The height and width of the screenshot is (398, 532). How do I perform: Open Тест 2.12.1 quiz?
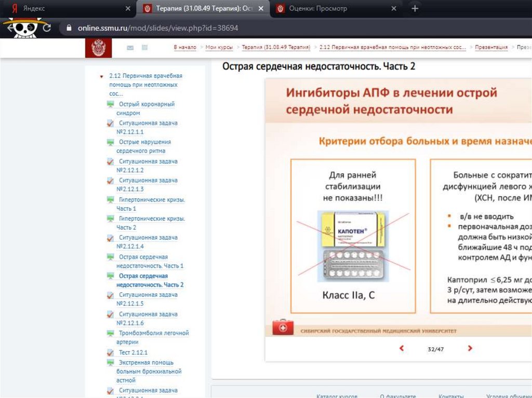133,352
